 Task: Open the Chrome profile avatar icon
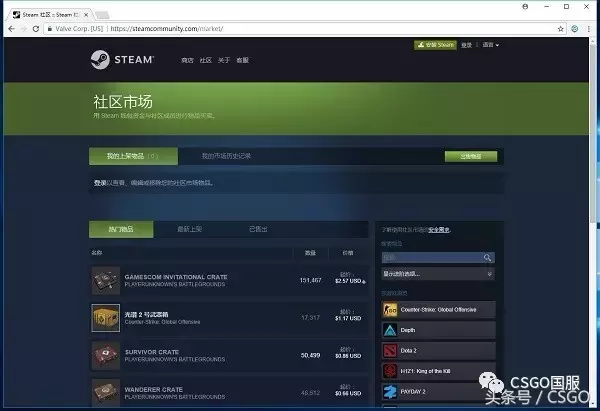click(525, 7)
